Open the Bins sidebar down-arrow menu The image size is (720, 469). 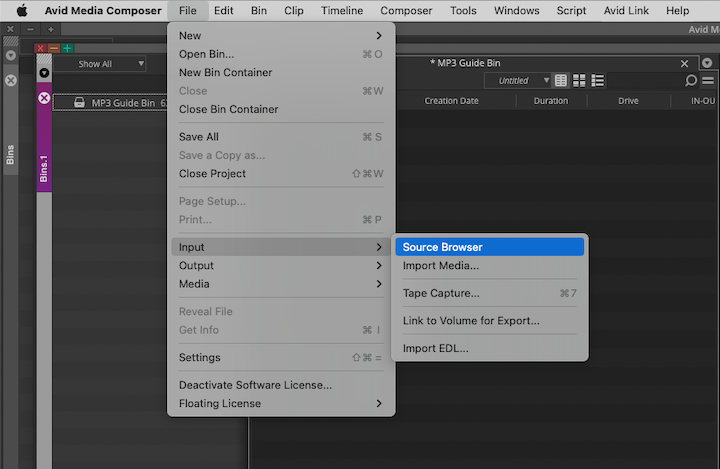click(11, 56)
